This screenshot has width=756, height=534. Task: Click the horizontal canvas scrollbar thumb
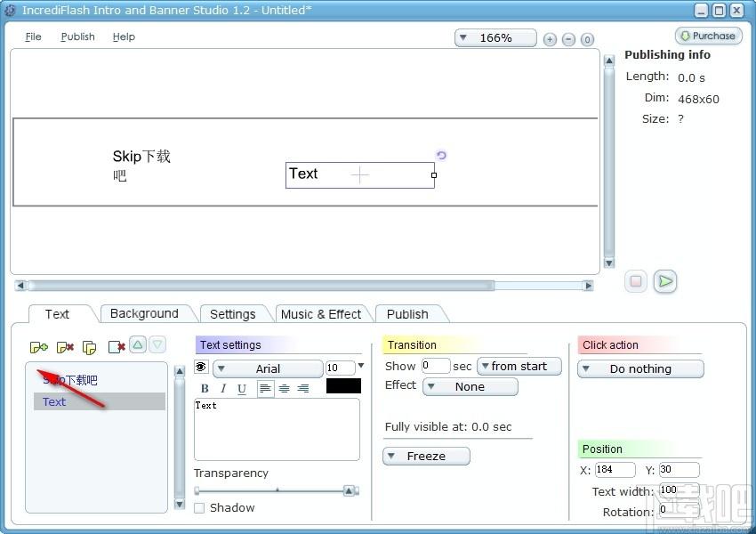pos(261,286)
